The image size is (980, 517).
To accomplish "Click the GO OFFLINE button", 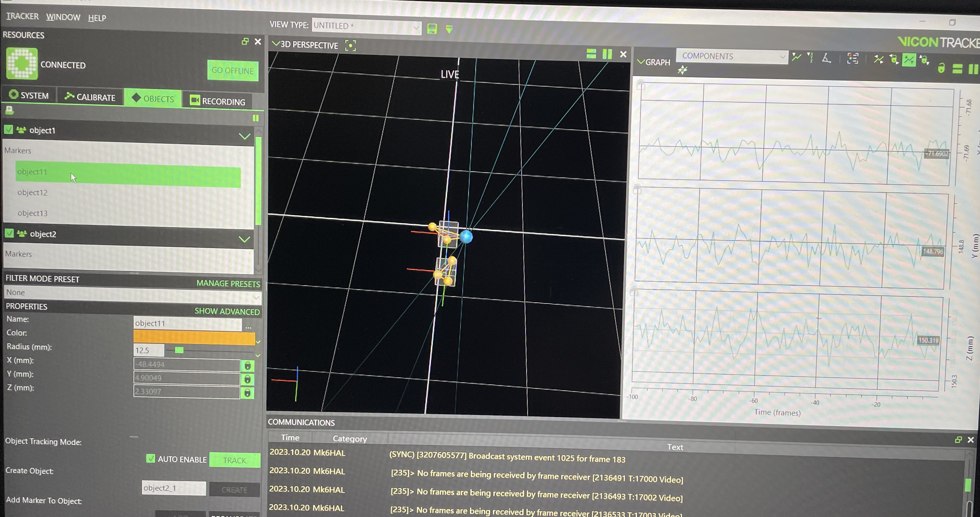I will click(232, 71).
